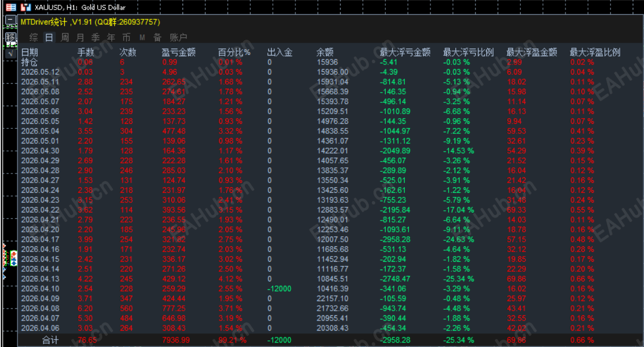
Task: Click the 最大浮盈金额 column header
Action: (x=532, y=52)
